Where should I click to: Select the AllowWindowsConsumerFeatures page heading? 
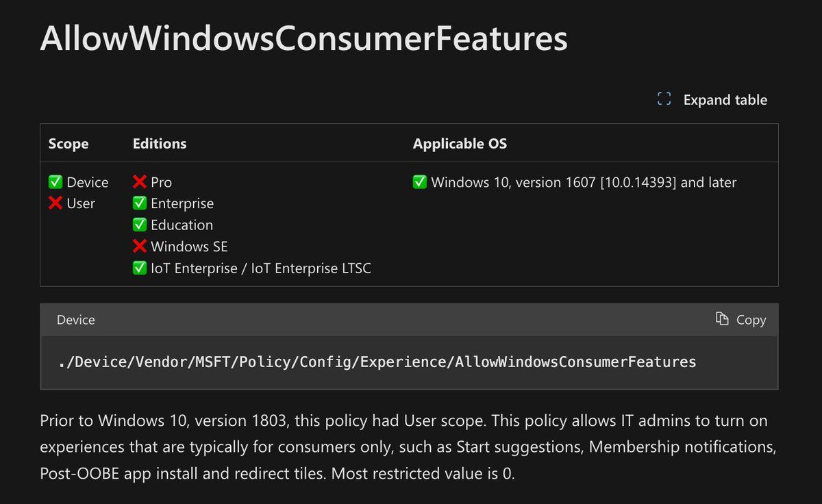[x=303, y=39]
